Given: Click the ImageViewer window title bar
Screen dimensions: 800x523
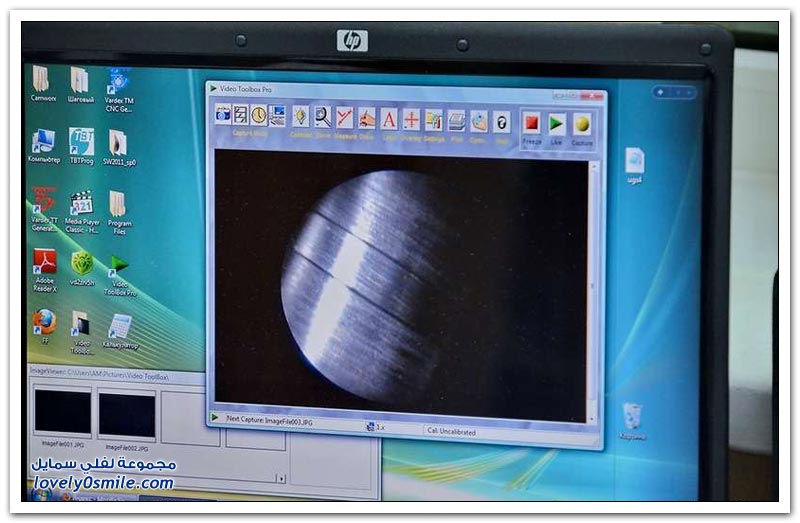Looking at the screenshot, I should (117, 374).
